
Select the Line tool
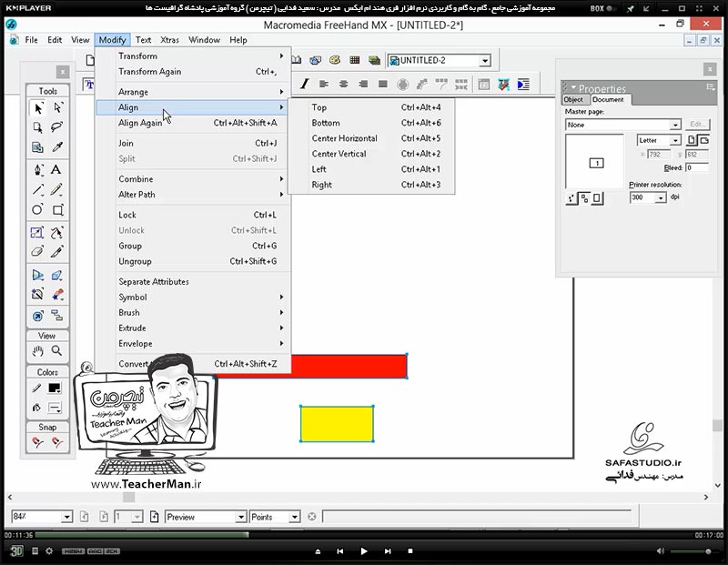[38, 189]
